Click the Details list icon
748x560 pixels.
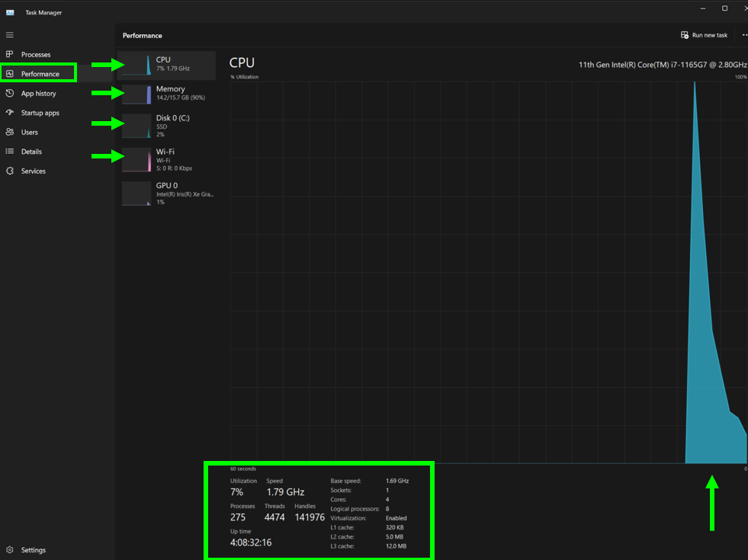(x=10, y=152)
